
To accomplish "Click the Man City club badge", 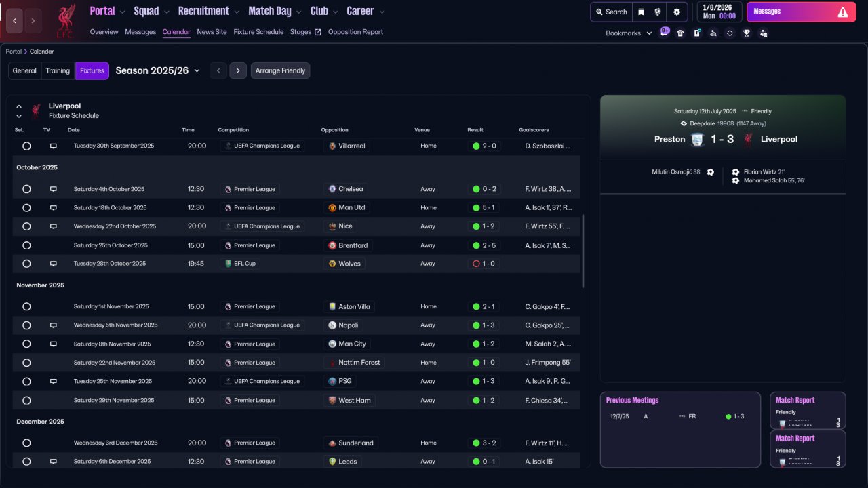I will pyautogui.click(x=332, y=344).
